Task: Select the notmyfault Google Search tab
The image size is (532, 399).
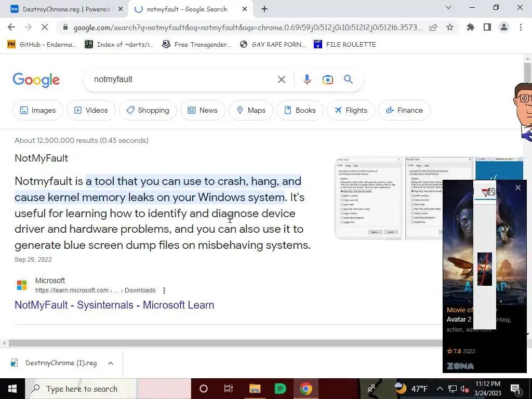Action: pyautogui.click(x=187, y=9)
